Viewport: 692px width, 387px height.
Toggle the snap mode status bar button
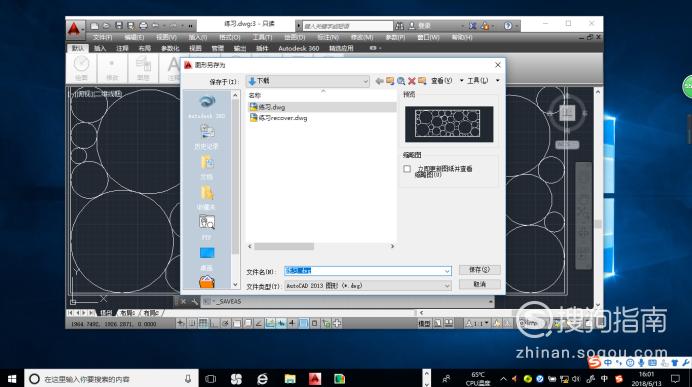[x=192, y=323]
